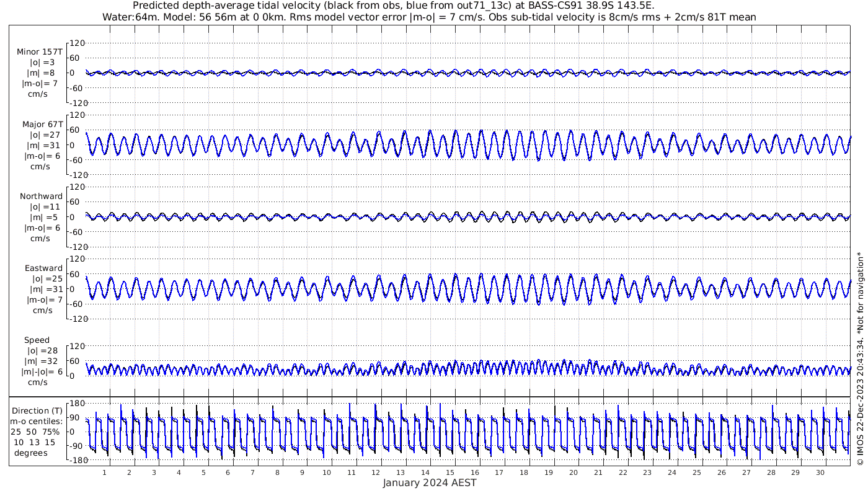Click day '10' on the time axis
The height and width of the screenshot is (496, 868).
(327, 472)
